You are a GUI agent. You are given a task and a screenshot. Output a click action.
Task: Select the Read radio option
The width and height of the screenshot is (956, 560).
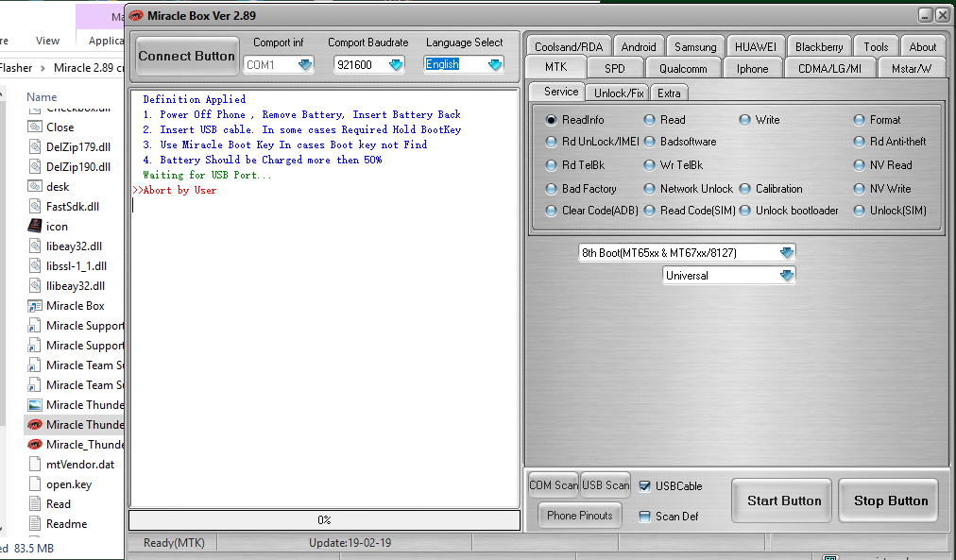pyautogui.click(x=649, y=120)
